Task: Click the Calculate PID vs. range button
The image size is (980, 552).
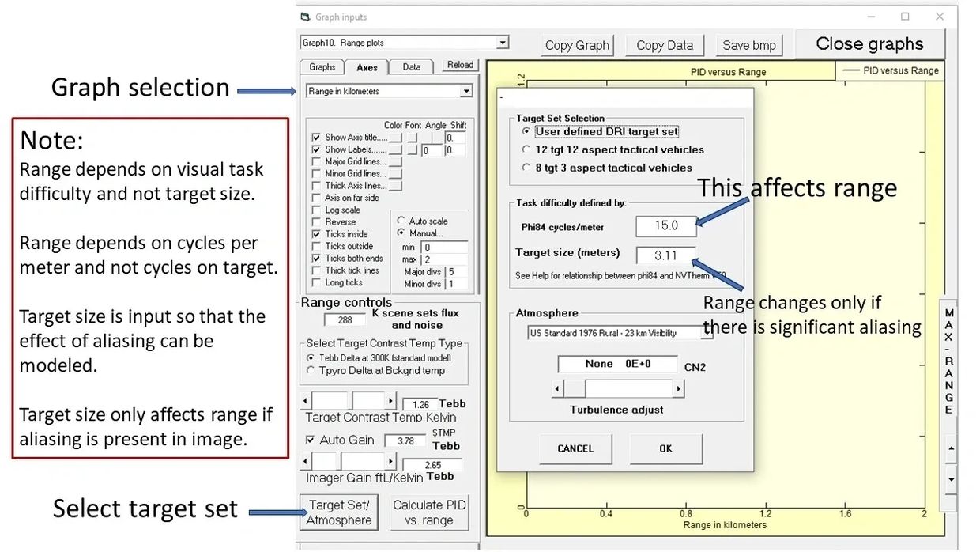Action: 429,512
